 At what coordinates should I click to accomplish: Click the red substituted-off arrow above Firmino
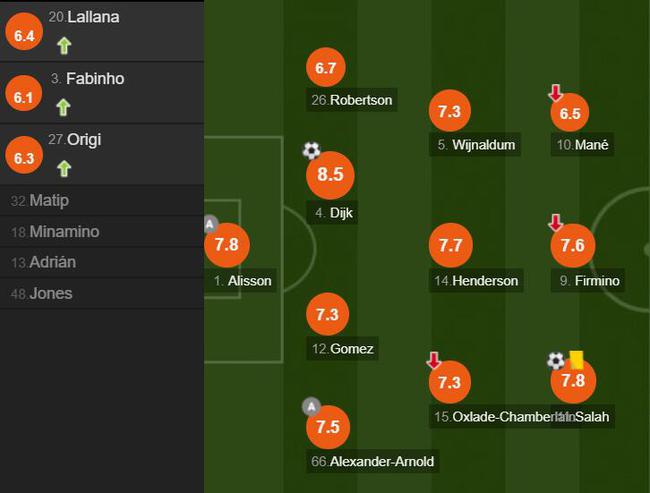[555, 222]
